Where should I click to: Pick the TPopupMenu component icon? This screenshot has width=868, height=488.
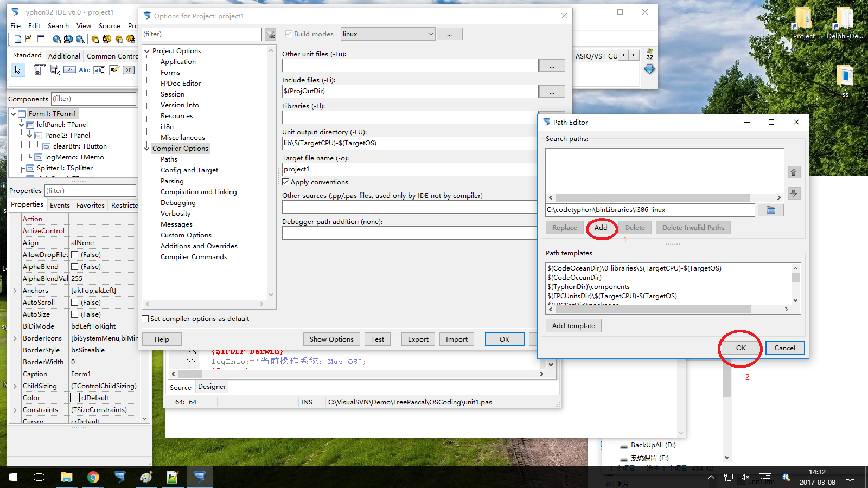pyautogui.click(x=55, y=70)
